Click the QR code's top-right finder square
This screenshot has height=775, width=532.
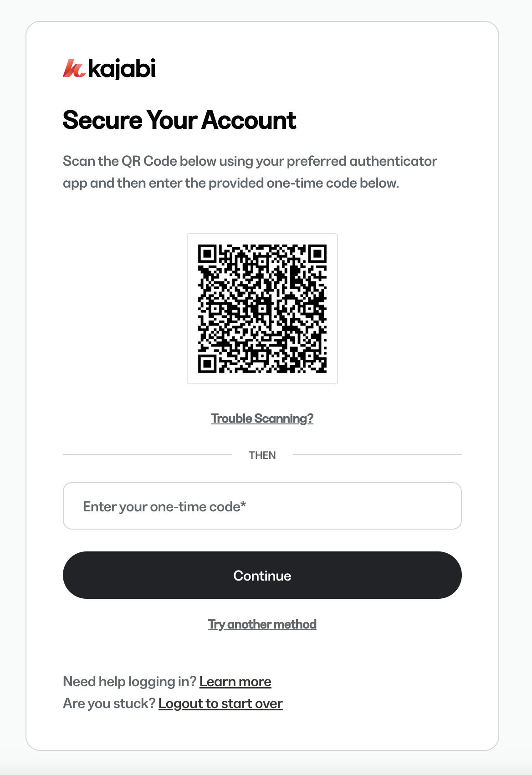(x=318, y=253)
